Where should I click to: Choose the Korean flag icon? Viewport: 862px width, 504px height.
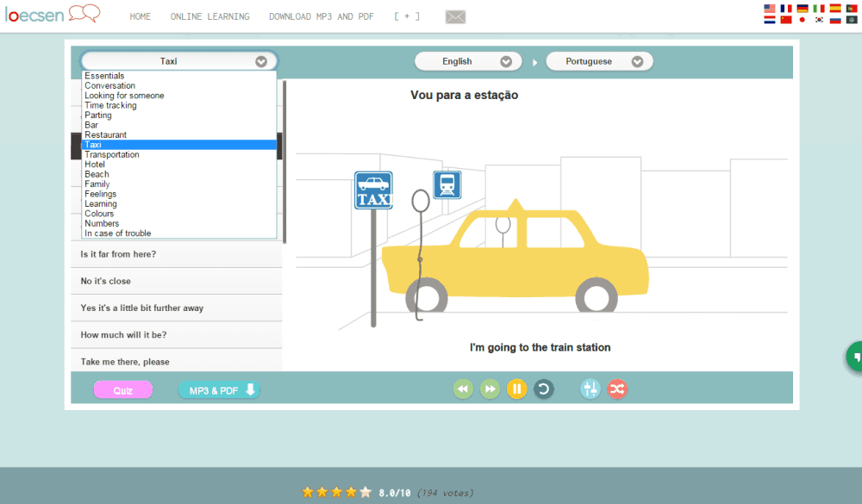pyautogui.click(x=819, y=20)
